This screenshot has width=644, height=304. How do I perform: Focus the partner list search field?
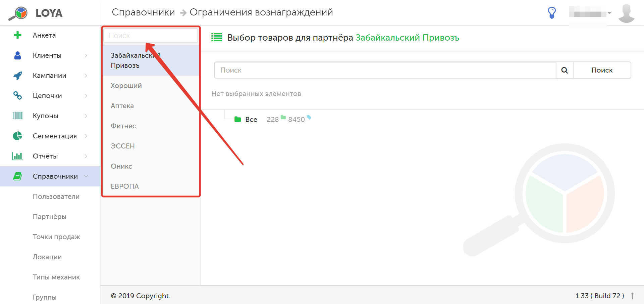click(151, 36)
